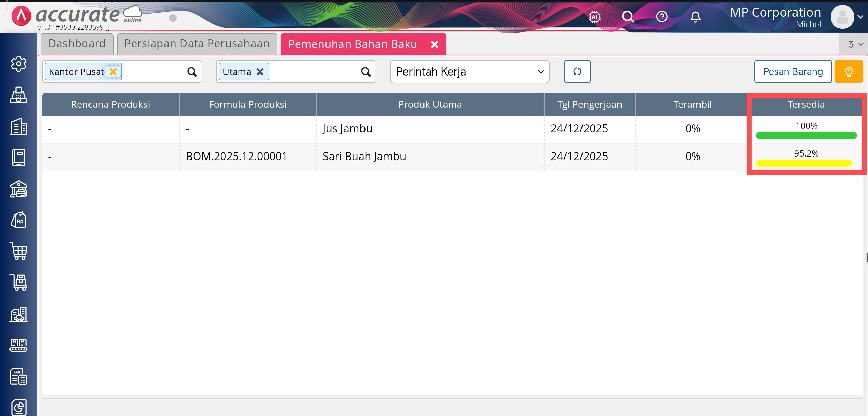Click the refresh data button
This screenshot has width=868, height=416.
point(577,71)
